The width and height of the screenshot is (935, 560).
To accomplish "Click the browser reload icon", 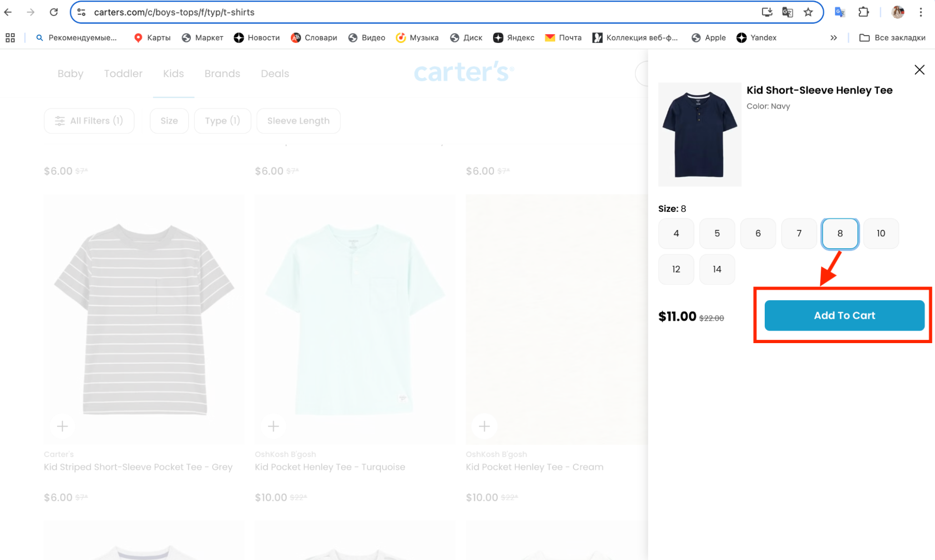I will [54, 12].
